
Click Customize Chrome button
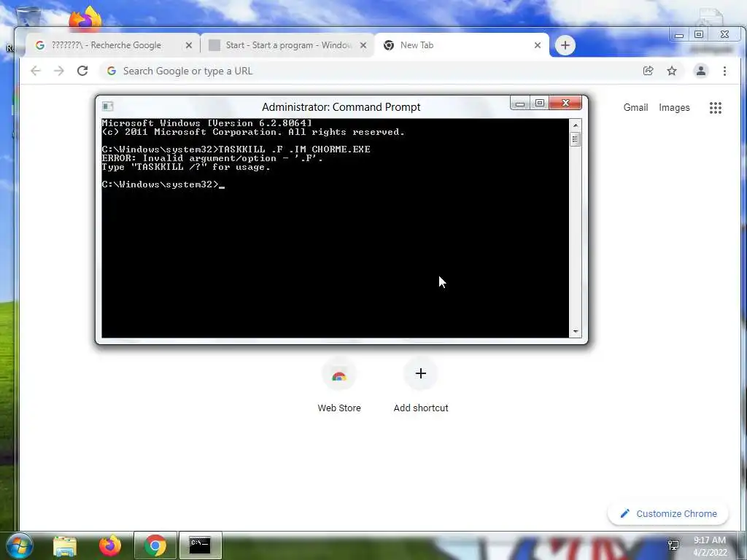pos(668,513)
